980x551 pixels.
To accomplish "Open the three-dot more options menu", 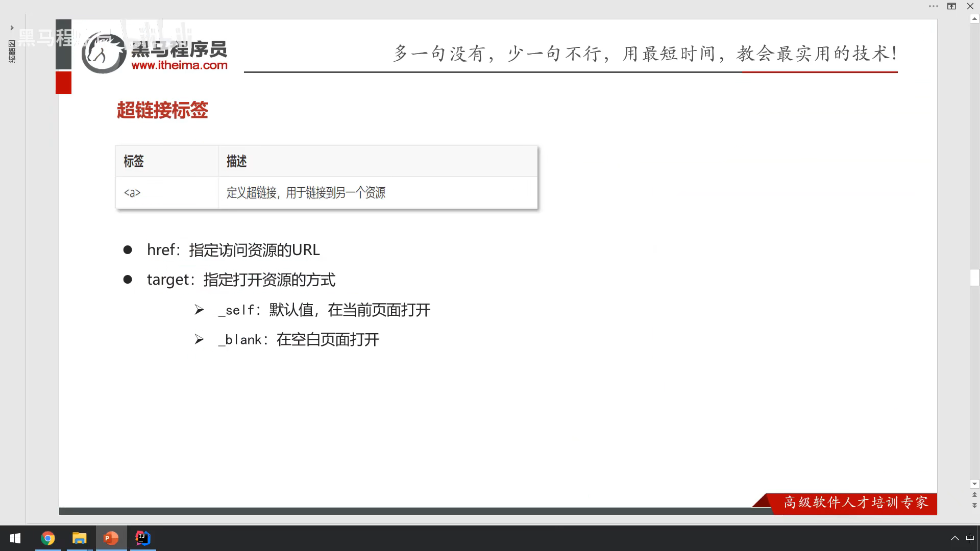I will [x=933, y=6].
